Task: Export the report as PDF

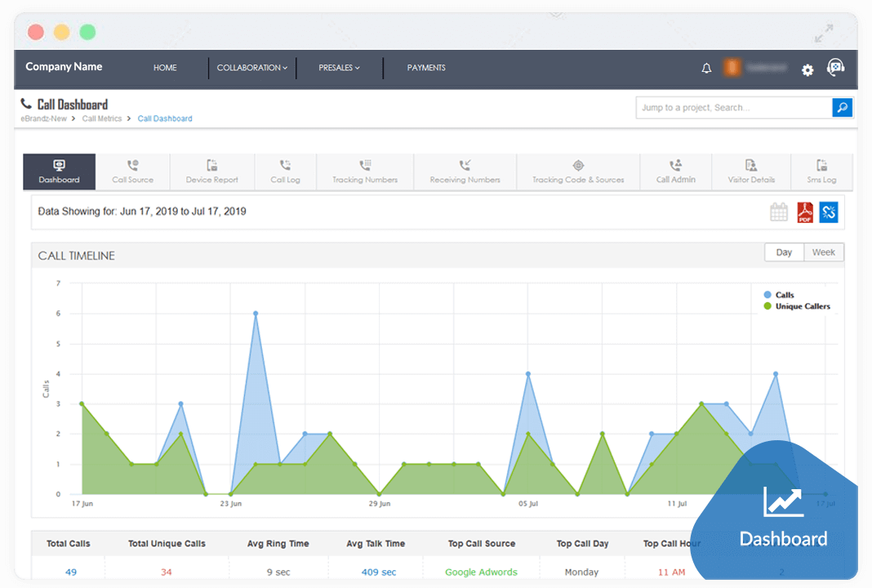Action: [x=804, y=212]
